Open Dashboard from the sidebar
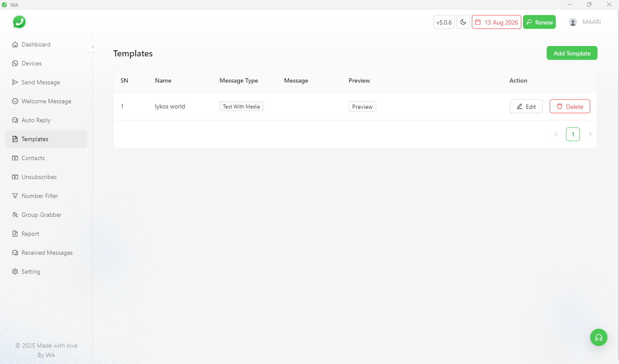This screenshot has height=364, width=619. point(36,44)
